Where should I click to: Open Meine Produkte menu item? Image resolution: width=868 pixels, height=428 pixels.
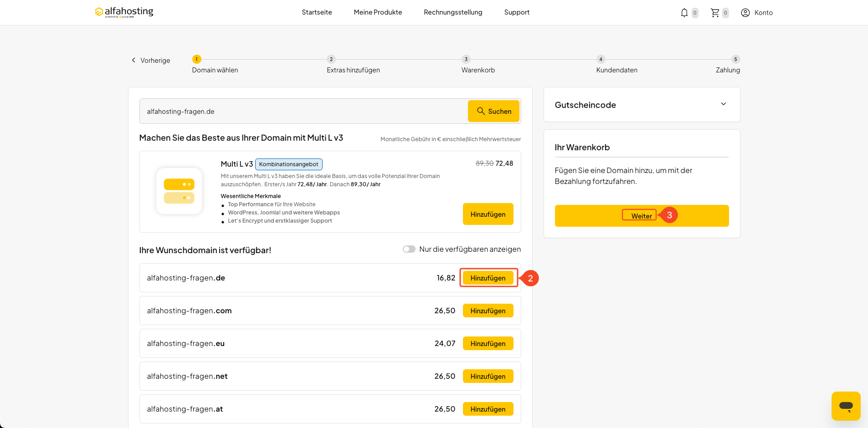(x=378, y=12)
